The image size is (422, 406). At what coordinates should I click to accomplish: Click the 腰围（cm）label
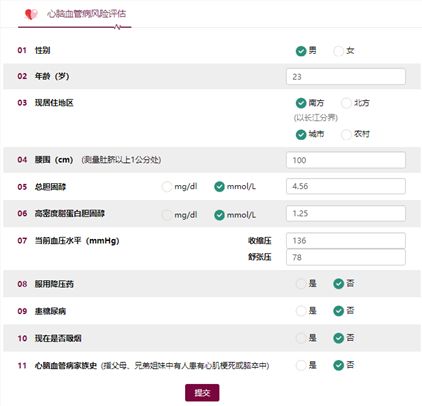point(54,160)
